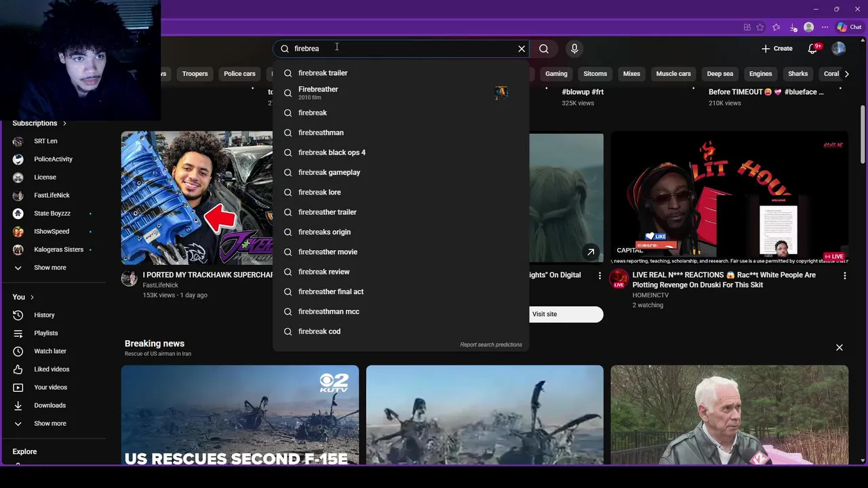Click the page vertical scrollbar
868x488 pixels.
pyautogui.click(x=863, y=134)
